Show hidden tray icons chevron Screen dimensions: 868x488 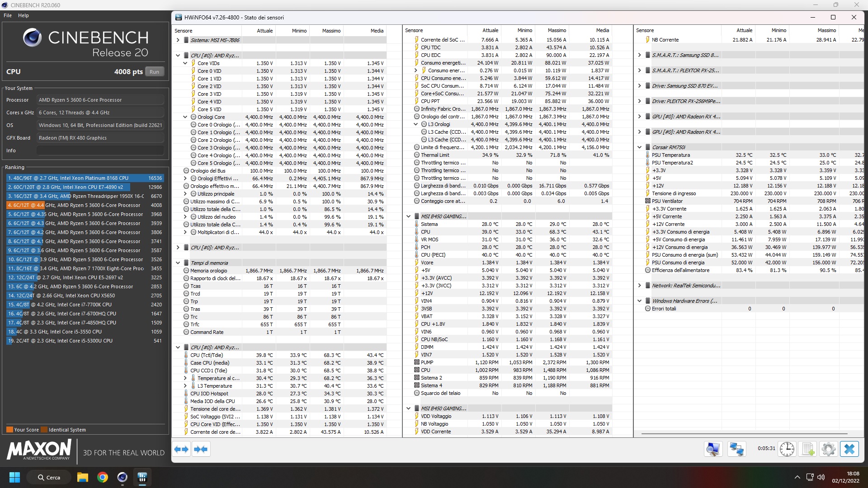pos(797,477)
